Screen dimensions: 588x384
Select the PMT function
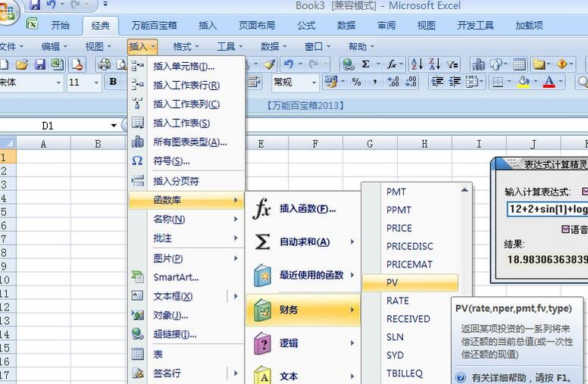tap(396, 192)
